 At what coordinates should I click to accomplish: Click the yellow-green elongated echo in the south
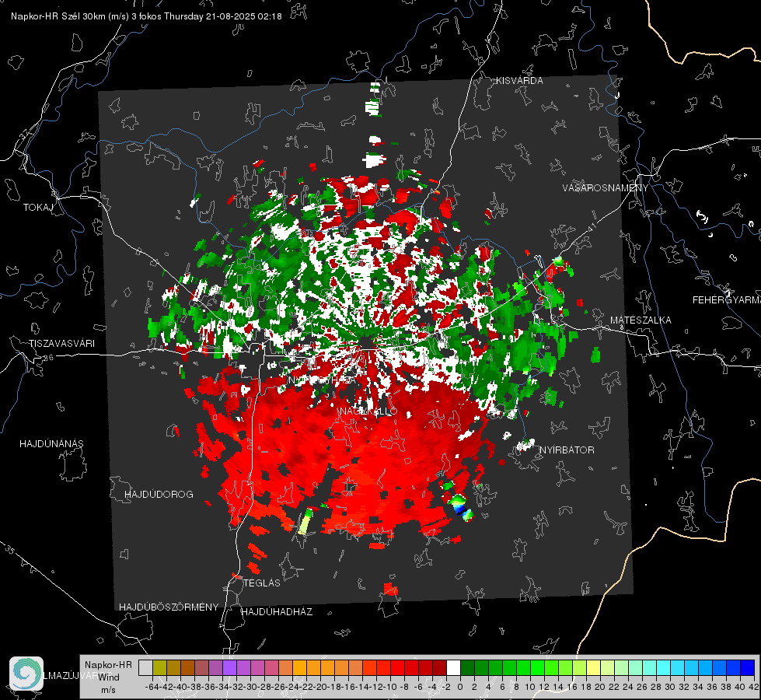[305, 522]
